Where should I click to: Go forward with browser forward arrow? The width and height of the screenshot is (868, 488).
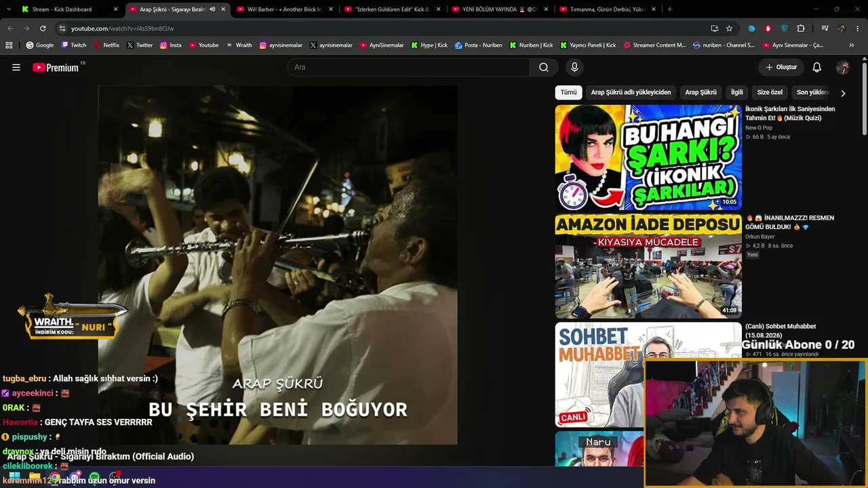[26, 28]
